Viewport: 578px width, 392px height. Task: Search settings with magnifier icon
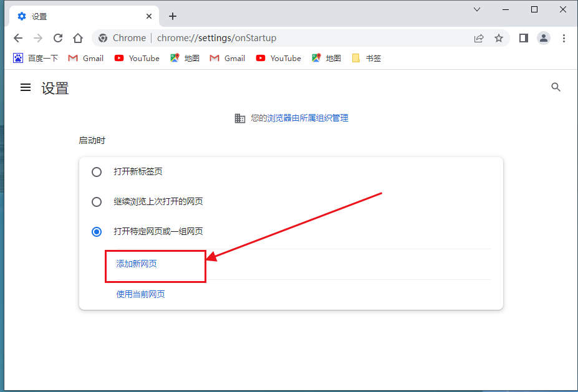tap(556, 87)
